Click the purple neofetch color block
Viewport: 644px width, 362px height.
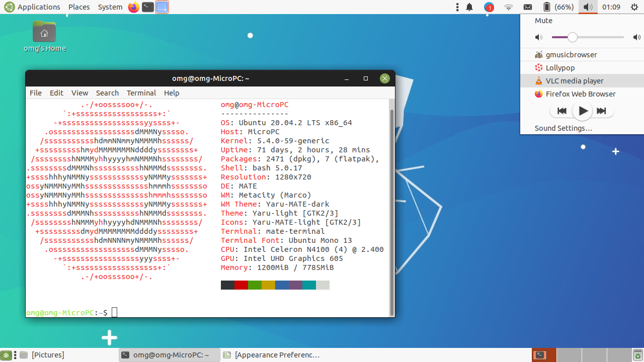295,285
